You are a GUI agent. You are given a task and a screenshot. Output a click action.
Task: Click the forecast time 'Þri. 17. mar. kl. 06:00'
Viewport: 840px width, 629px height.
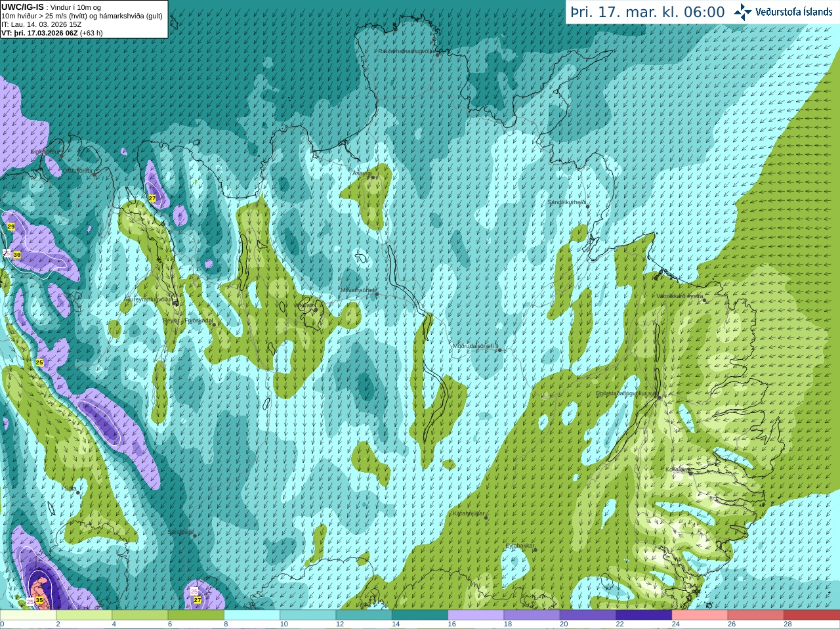[648, 12]
